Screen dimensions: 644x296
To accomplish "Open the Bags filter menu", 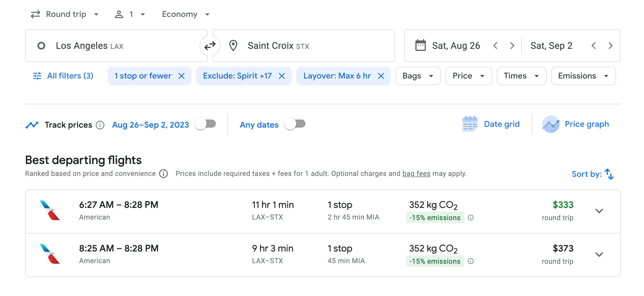I will click(418, 76).
